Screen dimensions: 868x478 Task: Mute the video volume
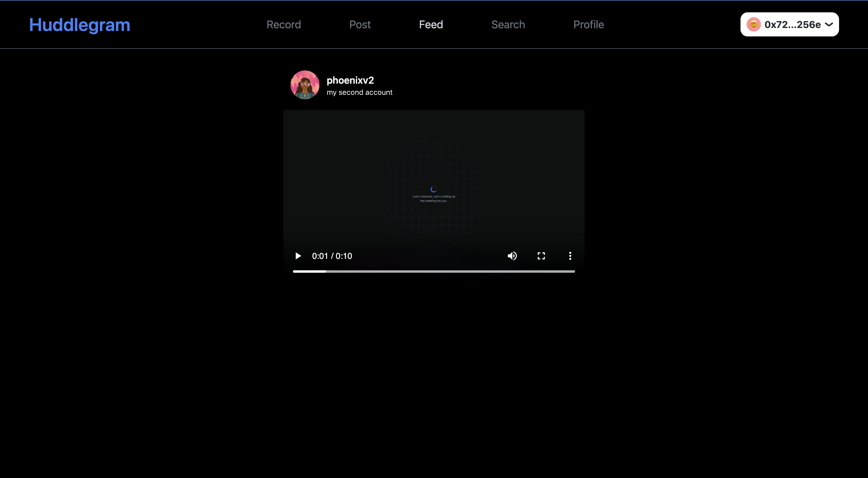pos(512,256)
